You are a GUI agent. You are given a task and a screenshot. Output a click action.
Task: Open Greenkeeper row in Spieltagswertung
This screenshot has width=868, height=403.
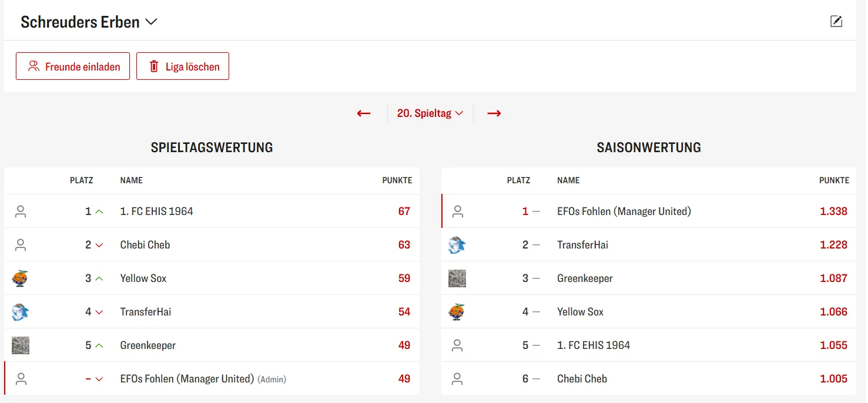pyautogui.click(x=148, y=345)
